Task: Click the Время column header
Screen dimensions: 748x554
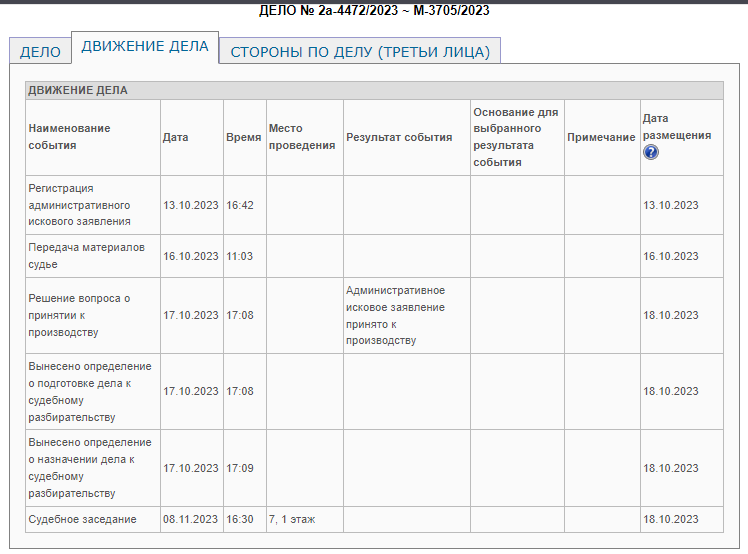Action: click(243, 137)
